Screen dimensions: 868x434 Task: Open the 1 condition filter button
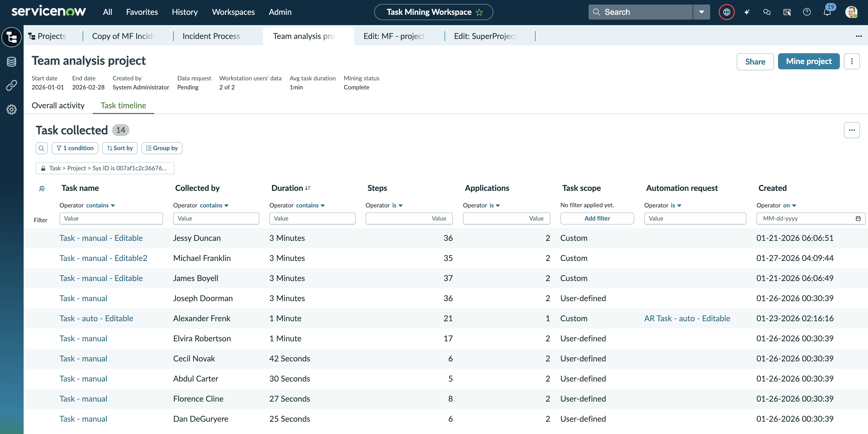[x=75, y=148]
